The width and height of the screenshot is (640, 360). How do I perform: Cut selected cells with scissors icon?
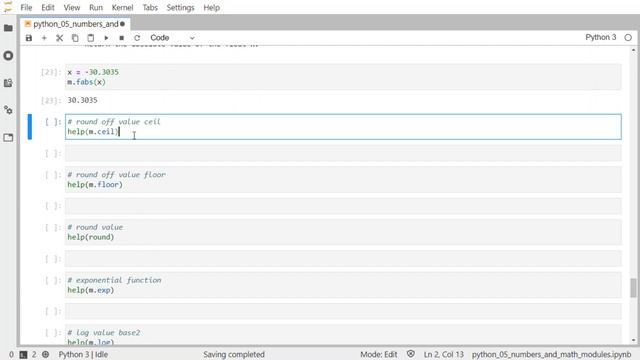point(60,38)
